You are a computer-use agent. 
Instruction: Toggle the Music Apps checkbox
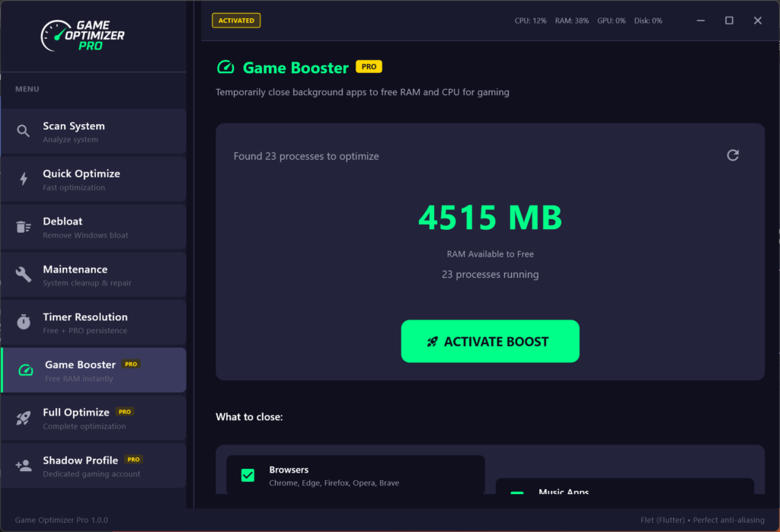tap(517, 492)
